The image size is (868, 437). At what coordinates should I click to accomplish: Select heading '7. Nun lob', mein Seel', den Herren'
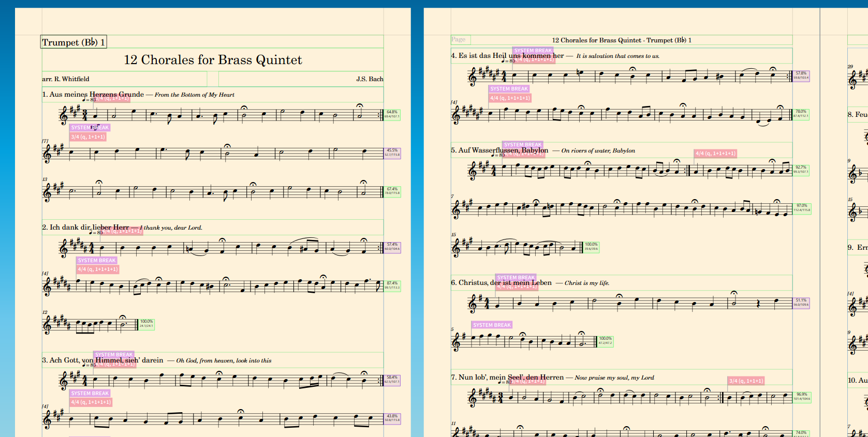click(507, 378)
